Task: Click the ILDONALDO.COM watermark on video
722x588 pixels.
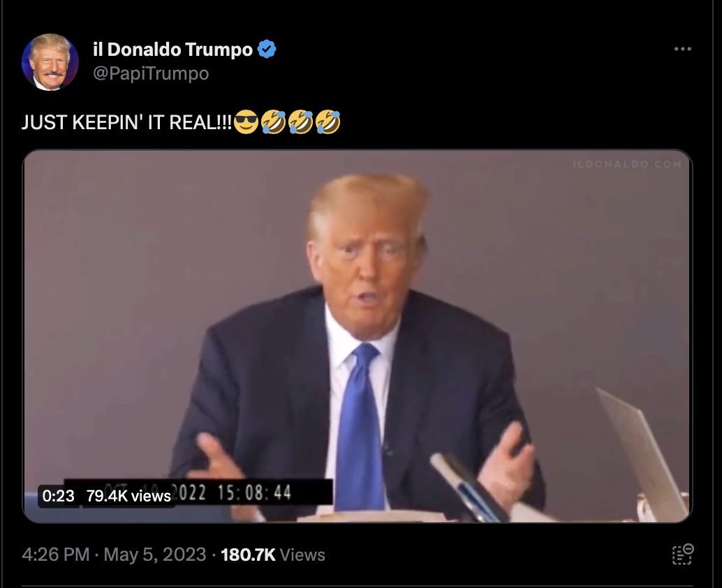Action: click(x=627, y=164)
